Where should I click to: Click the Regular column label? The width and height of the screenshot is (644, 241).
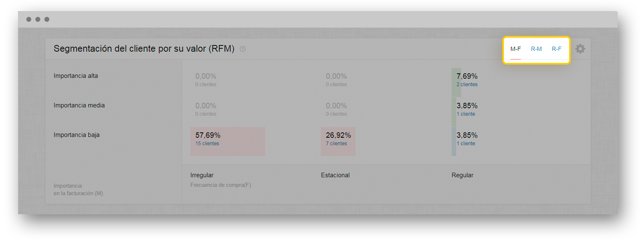click(x=462, y=175)
